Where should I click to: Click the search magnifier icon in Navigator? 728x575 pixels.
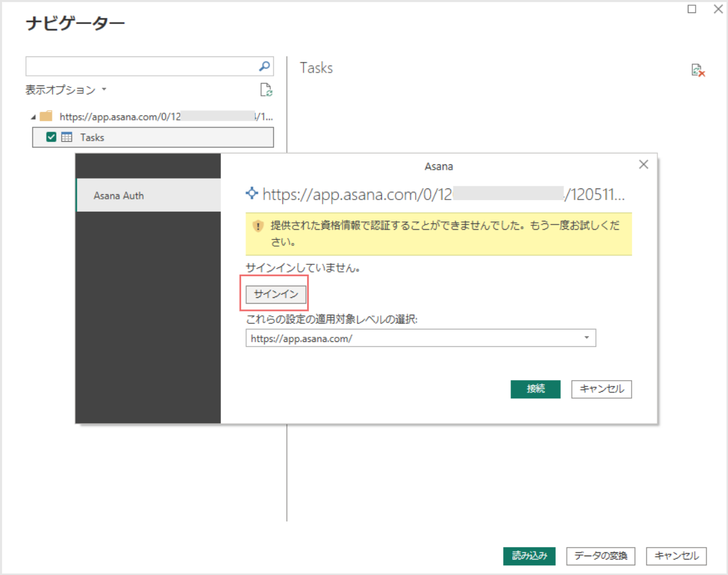[x=264, y=66]
